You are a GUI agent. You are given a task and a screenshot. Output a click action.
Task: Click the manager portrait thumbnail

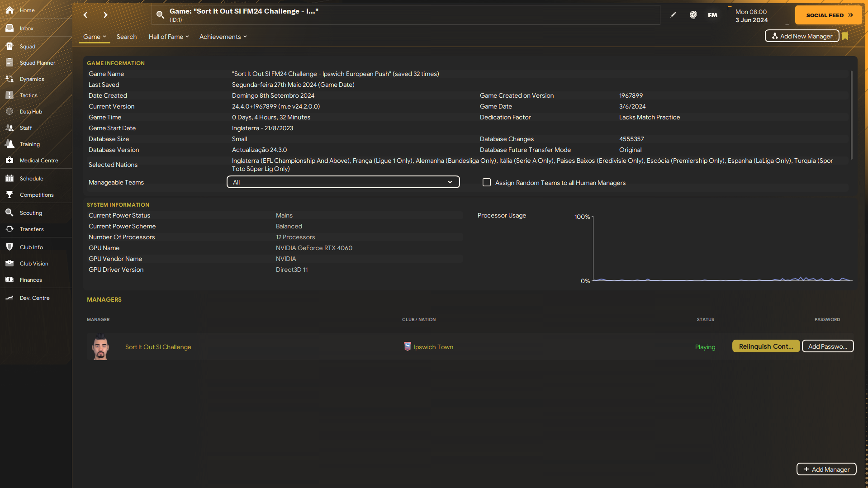[100, 347]
